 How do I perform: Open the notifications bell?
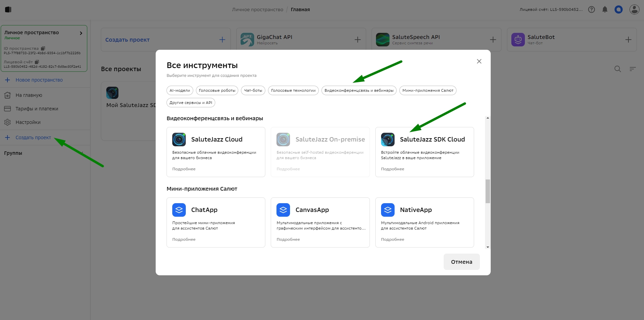tap(605, 9)
